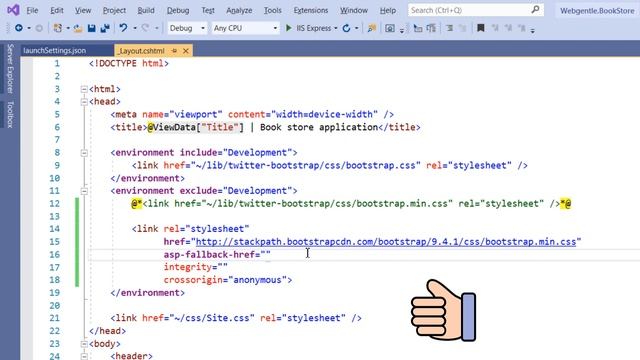The height and width of the screenshot is (360, 640).
Task: Click the Webgentle.BookStore solution name button
Action: click(x=597, y=11)
